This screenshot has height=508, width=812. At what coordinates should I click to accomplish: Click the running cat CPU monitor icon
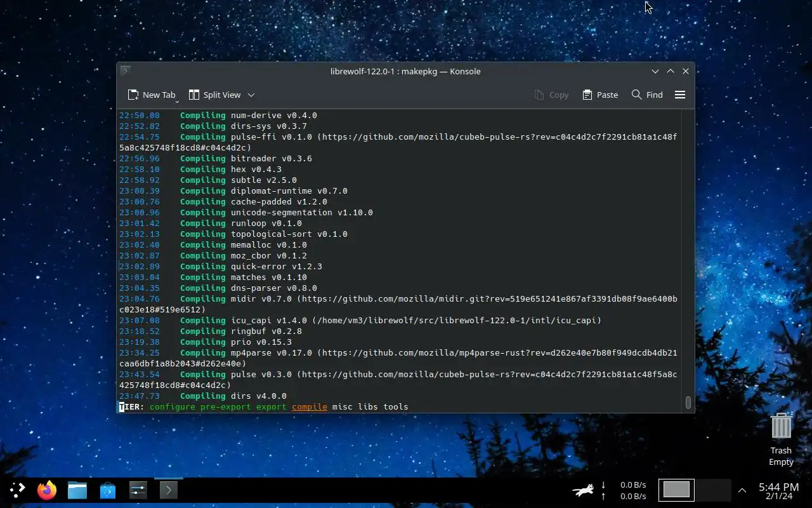tap(583, 490)
